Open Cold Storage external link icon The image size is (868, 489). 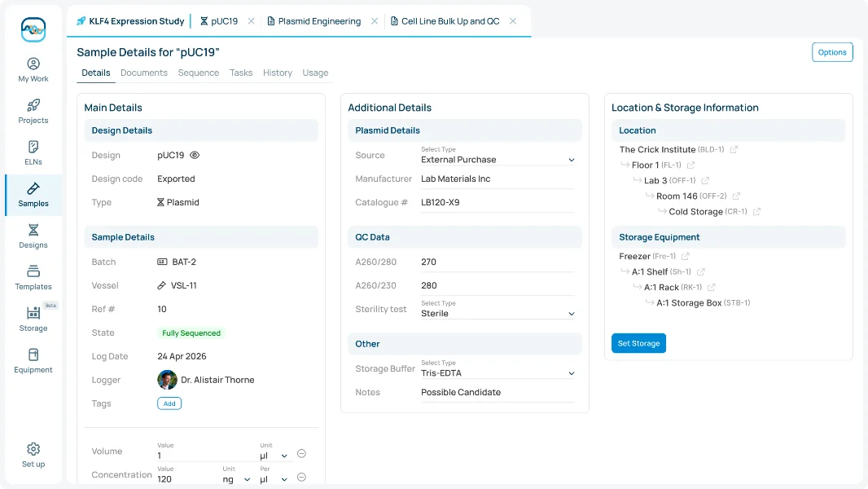756,212
